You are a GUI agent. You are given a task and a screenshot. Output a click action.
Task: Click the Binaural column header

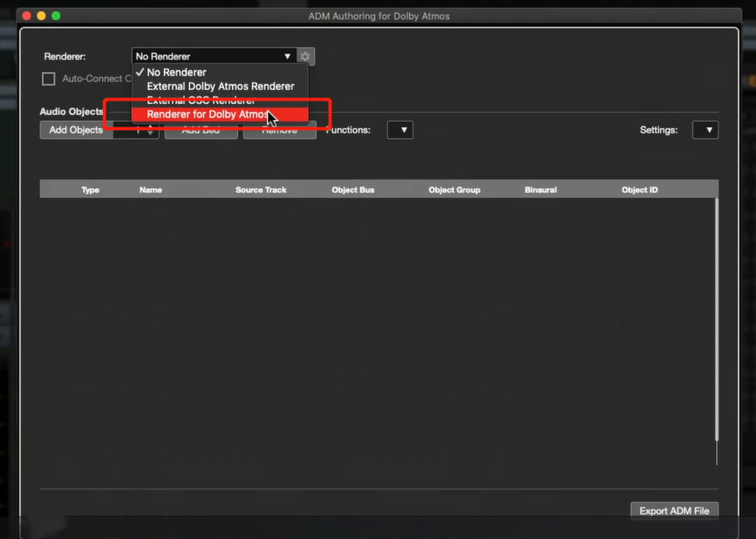[x=541, y=190]
